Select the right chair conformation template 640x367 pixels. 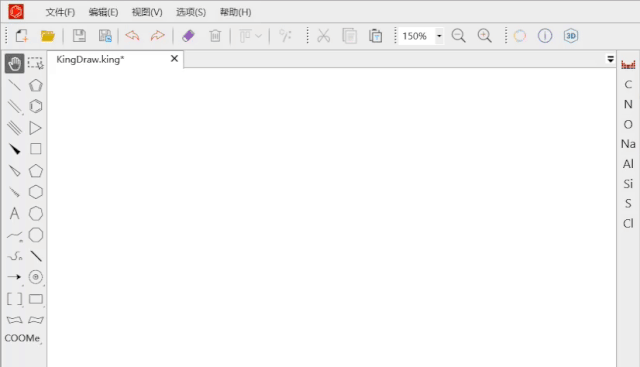pyautogui.click(x=36, y=320)
